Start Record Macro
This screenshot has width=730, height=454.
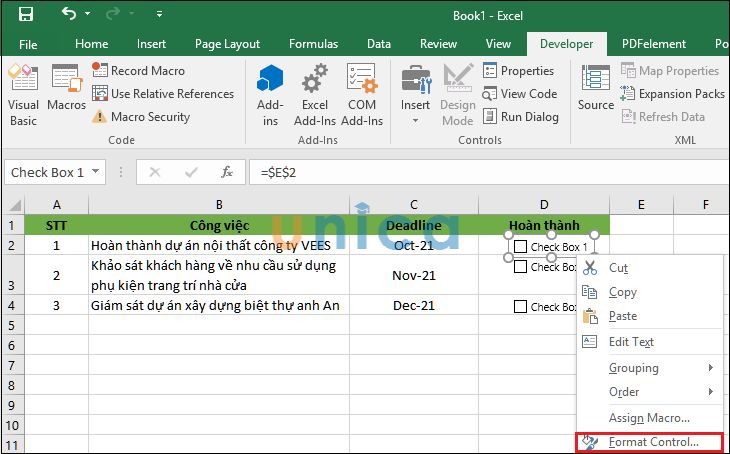[138, 71]
